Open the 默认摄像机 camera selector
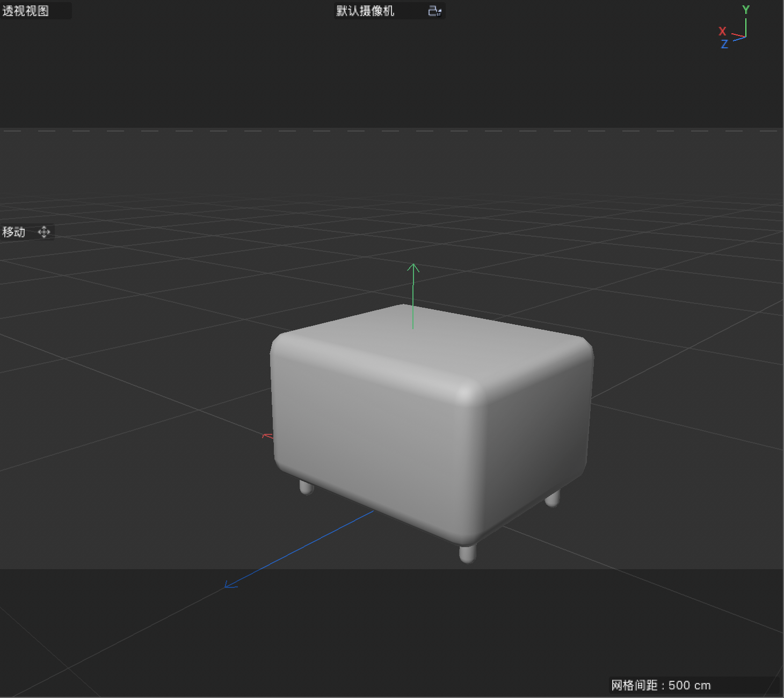The image size is (784, 698). pyautogui.click(x=365, y=11)
